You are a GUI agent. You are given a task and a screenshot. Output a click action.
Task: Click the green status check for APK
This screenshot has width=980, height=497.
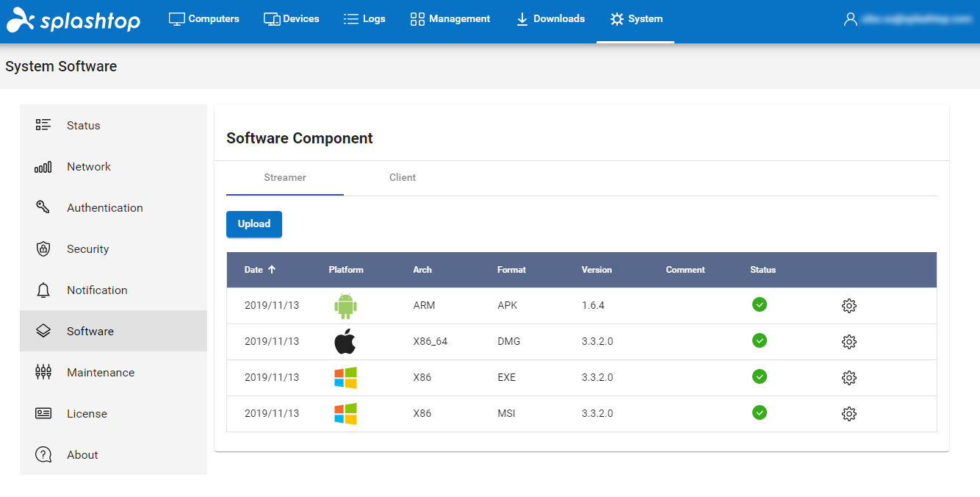point(760,304)
